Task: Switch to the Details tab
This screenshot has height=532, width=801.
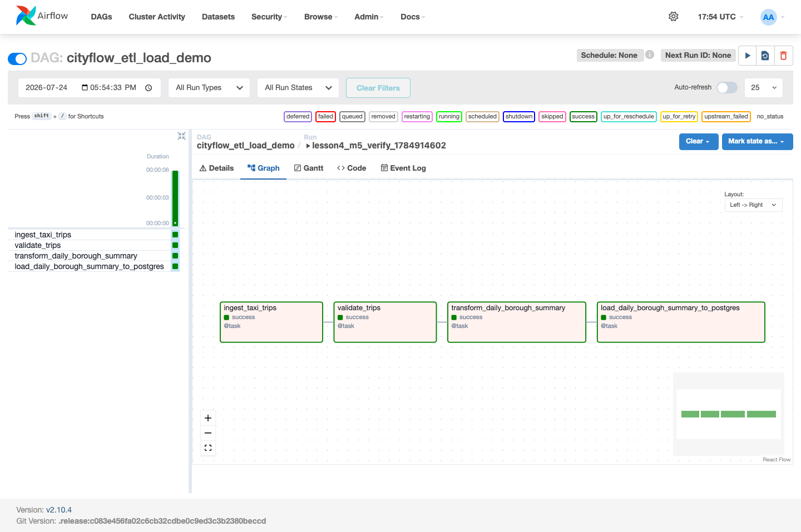Action: point(216,168)
